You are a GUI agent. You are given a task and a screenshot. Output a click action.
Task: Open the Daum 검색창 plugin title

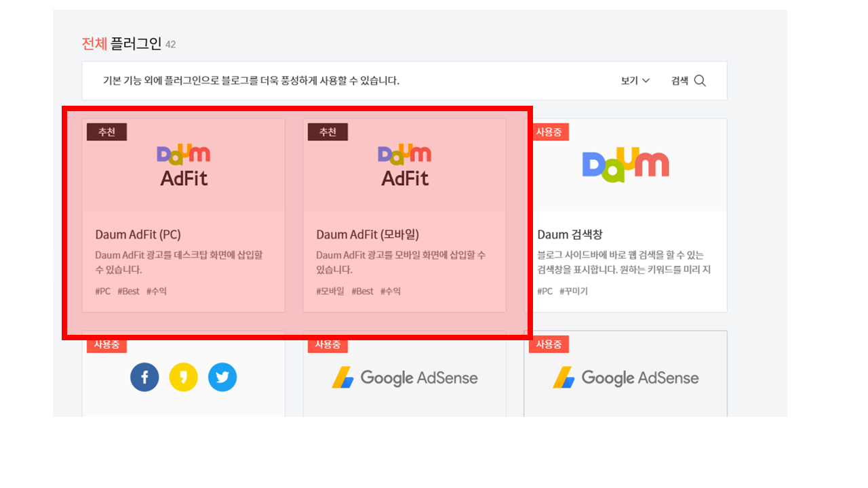tap(570, 235)
